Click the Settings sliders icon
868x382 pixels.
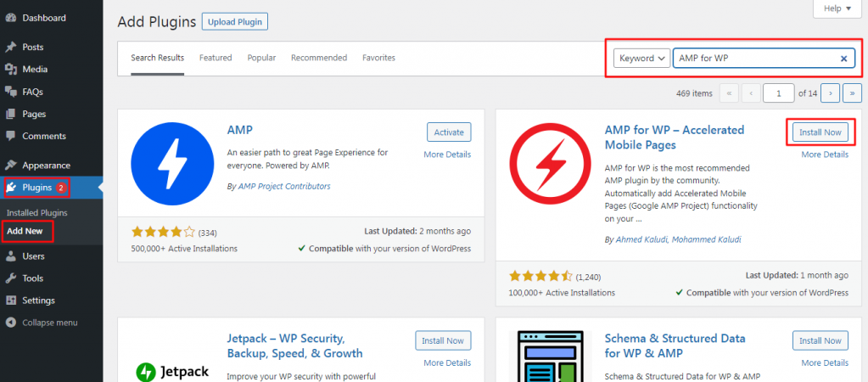10,301
